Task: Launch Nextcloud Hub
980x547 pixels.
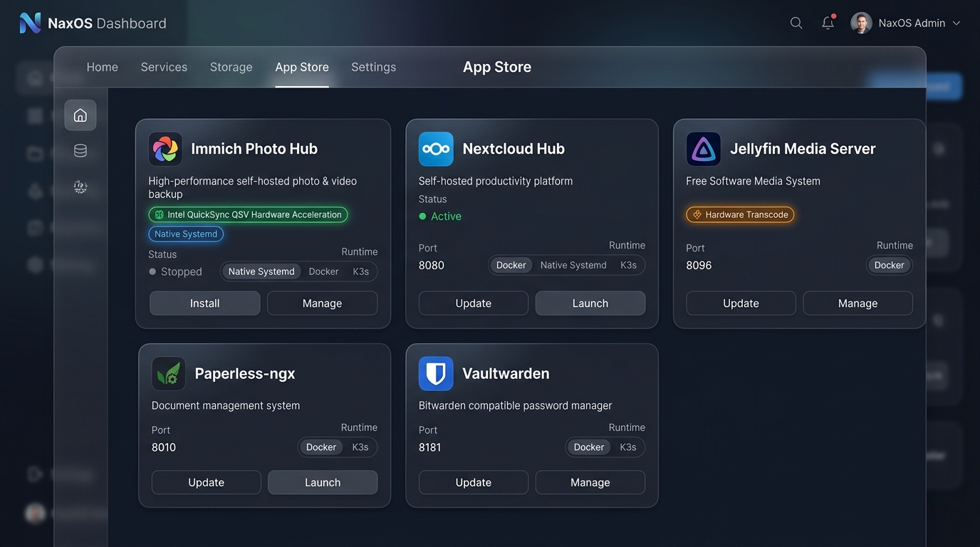Action: 590,303
